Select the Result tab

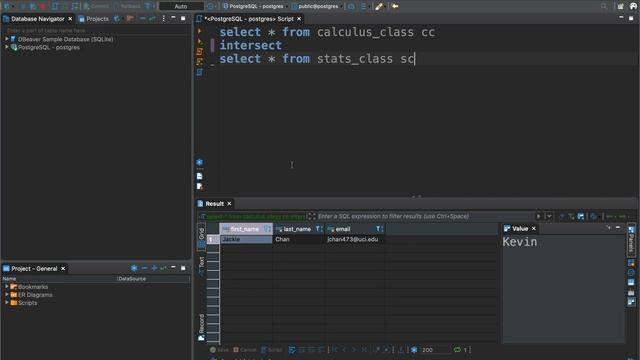pyautogui.click(x=214, y=204)
